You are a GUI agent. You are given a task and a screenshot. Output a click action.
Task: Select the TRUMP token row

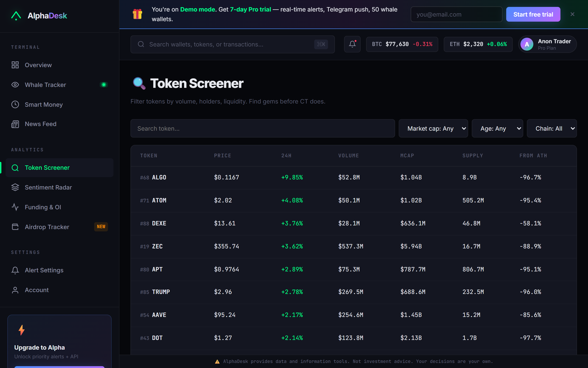(x=353, y=292)
